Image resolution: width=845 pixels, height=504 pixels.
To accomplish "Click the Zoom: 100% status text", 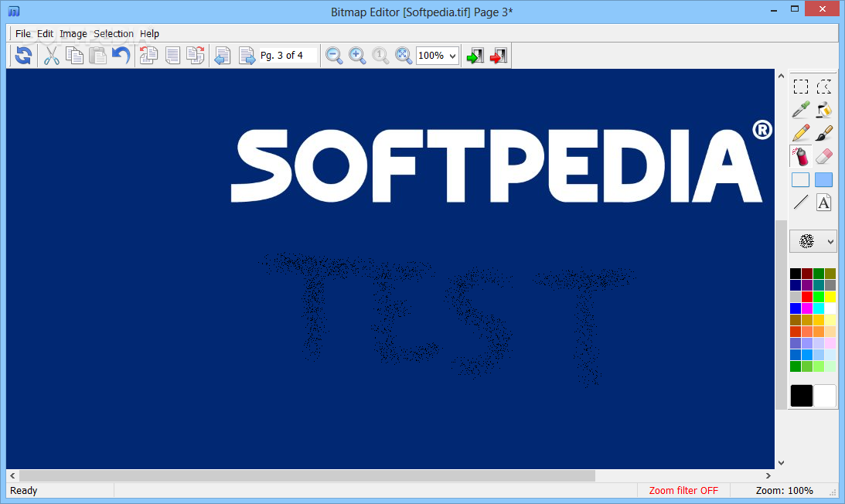I will coord(784,491).
